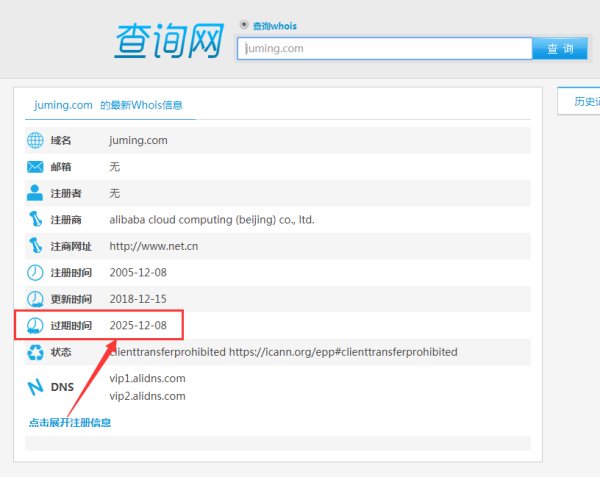Click the 无 value in 注册者 row
The width and height of the screenshot is (600, 477).
click(114, 193)
